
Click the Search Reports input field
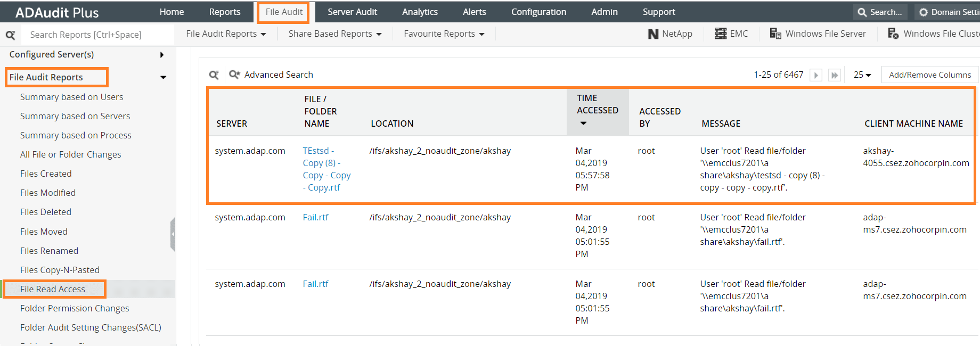pyautogui.click(x=99, y=35)
